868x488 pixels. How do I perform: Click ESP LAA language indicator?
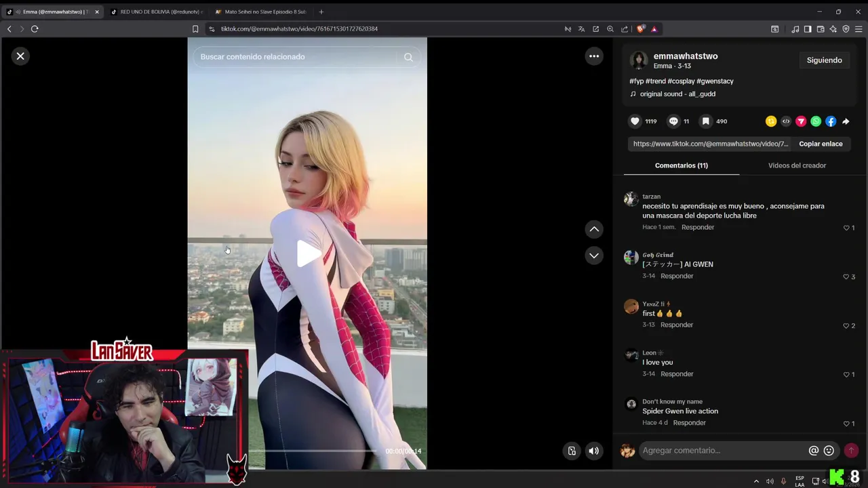tap(800, 481)
